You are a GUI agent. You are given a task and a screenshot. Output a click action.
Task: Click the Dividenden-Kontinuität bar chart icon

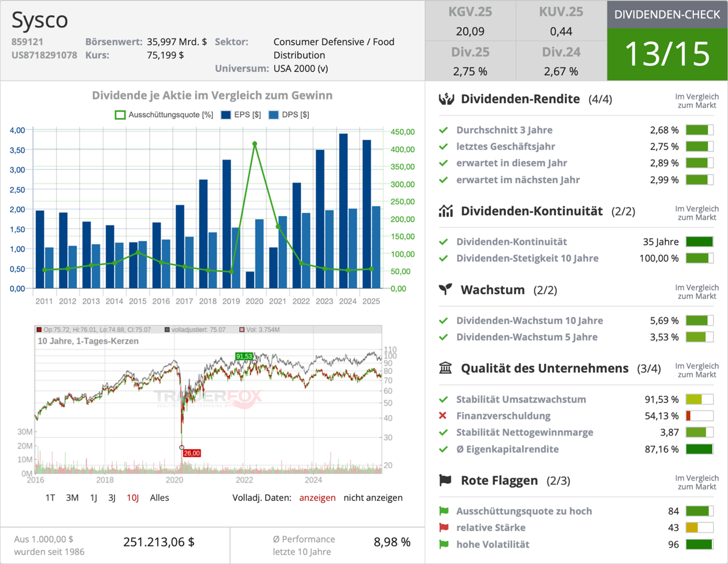pyautogui.click(x=446, y=211)
